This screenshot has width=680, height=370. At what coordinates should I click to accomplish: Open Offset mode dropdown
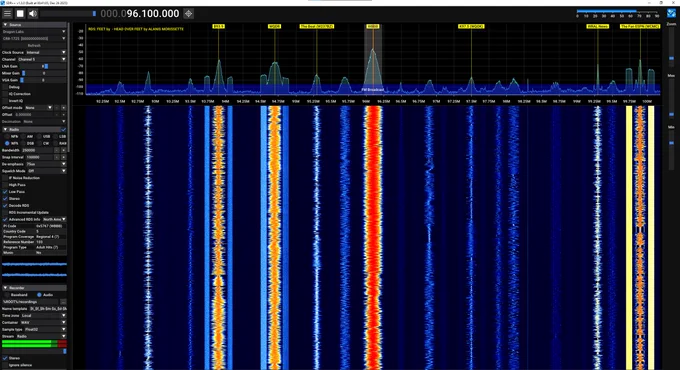[x=39, y=108]
